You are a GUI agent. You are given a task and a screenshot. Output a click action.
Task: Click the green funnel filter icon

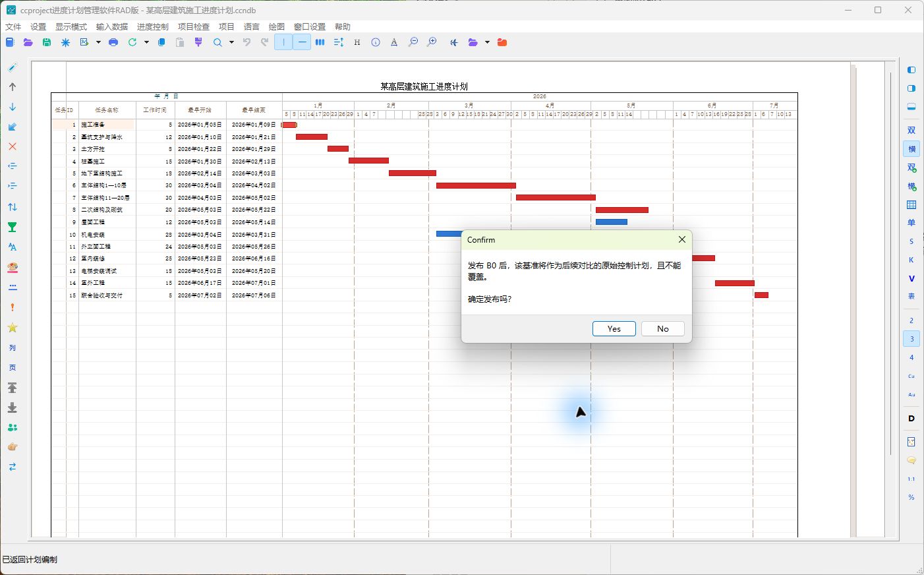pyautogui.click(x=13, y=227)
